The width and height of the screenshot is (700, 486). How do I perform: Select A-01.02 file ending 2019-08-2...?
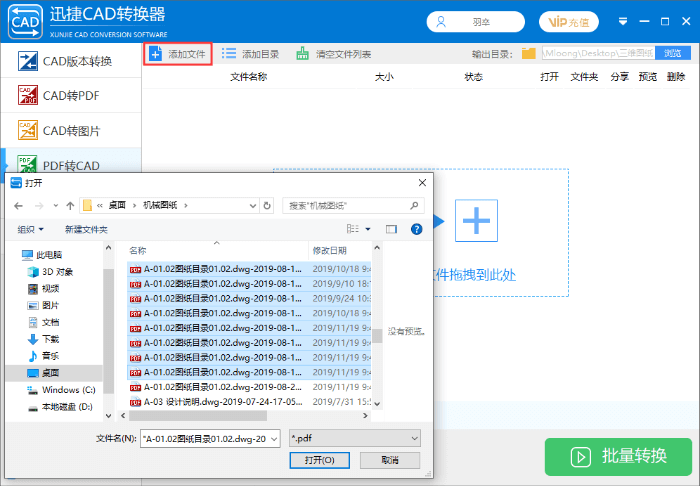coord(249,387)
